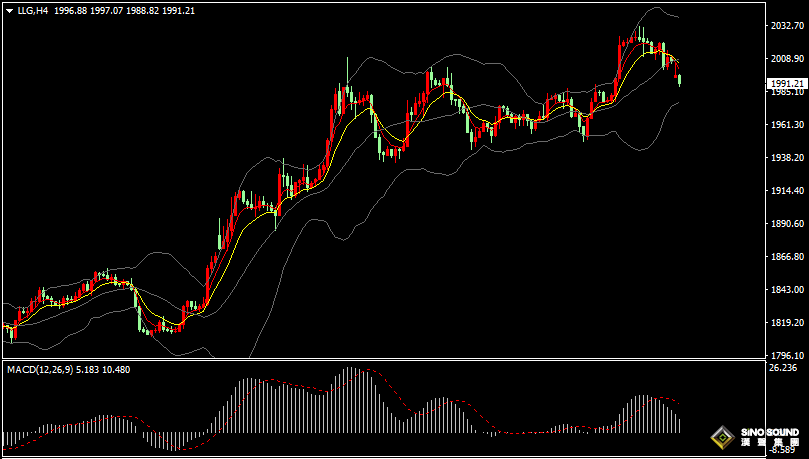
Task: Expand the dropdown arrow beside LLG,H4
Action: click(9, 10)
